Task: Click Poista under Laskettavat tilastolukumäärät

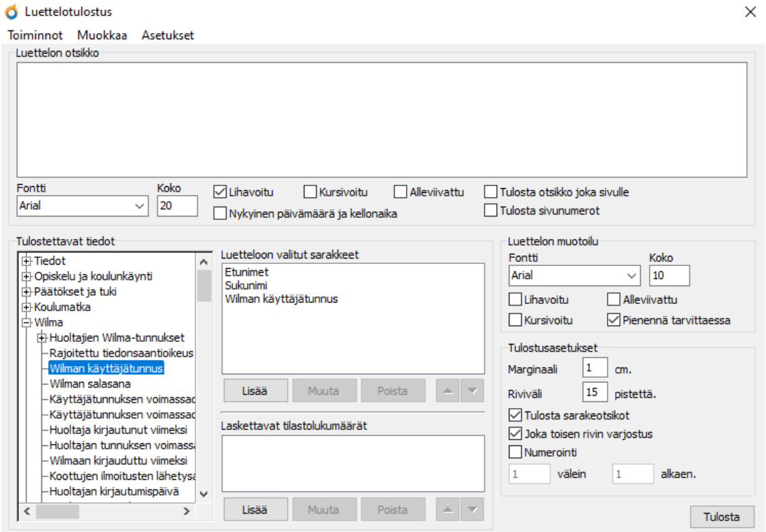Action: [x=392, y=510]
